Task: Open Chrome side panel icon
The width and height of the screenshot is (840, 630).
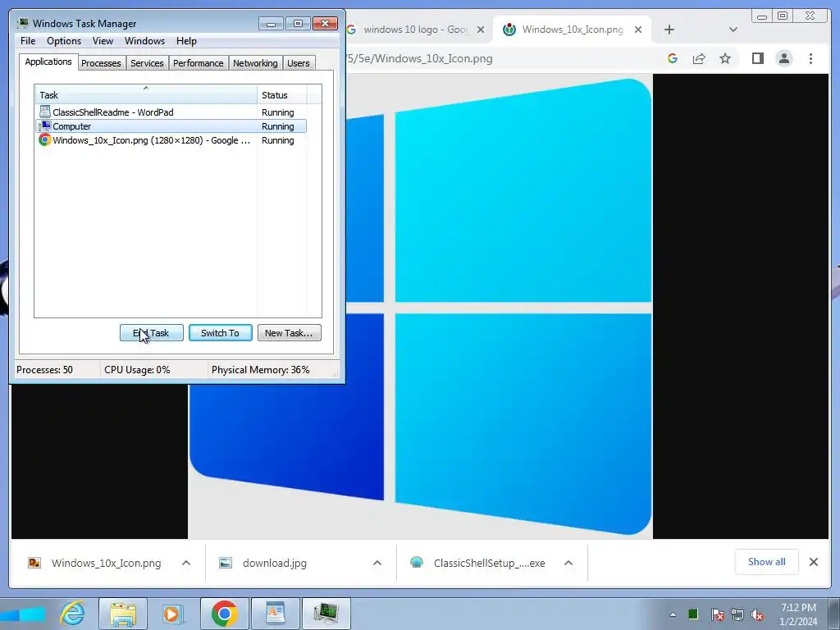Action: [757, 58]
